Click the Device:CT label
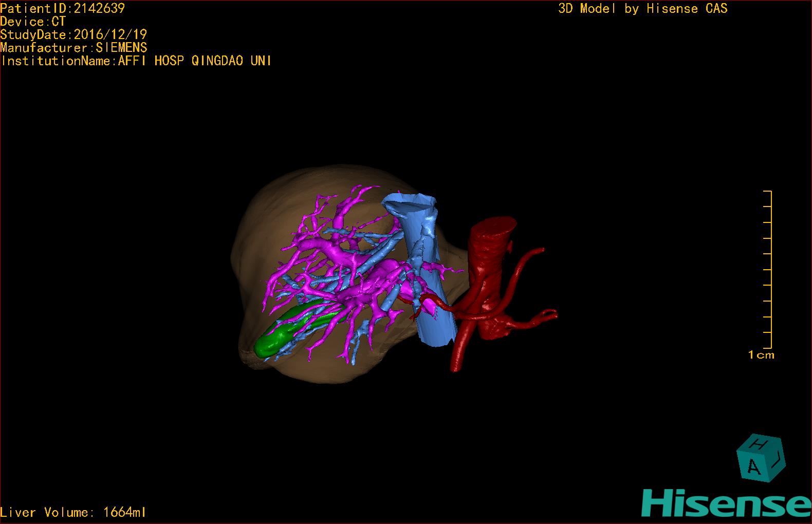Image resolution: width=812 pixels, height=524 pixels. [33, 21]
